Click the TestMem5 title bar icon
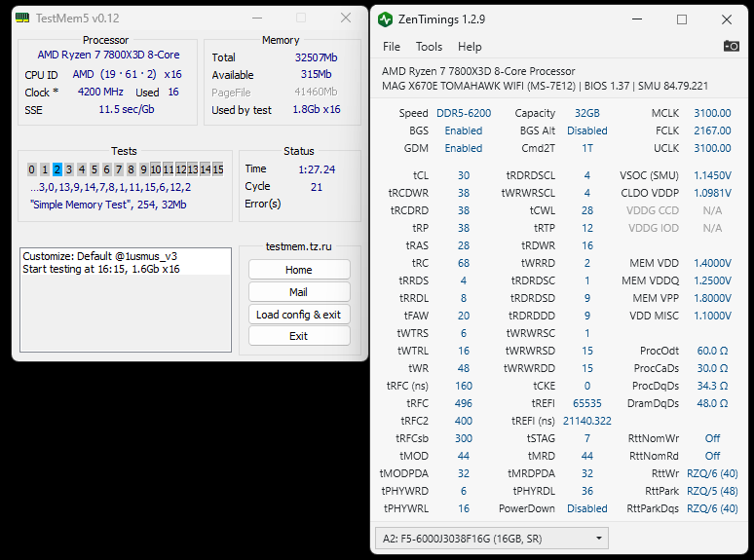The image size is (754, 560). click(22, 19)
